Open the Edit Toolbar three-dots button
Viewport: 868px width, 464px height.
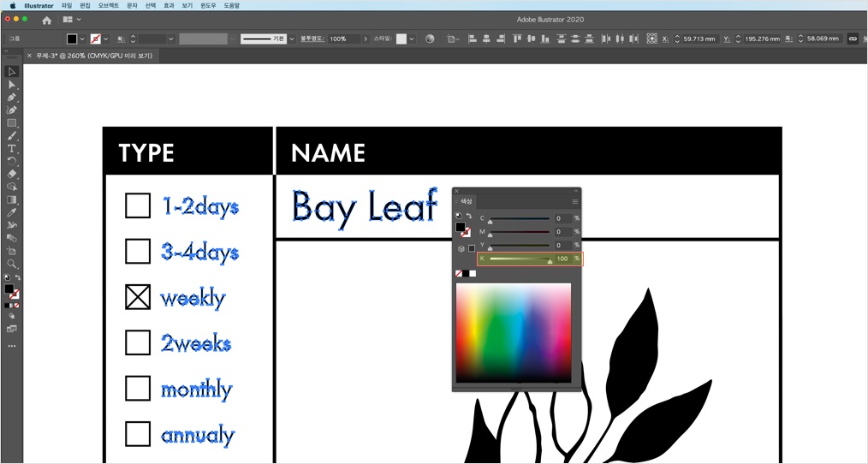pyautogui.click(x=11, y=346)
